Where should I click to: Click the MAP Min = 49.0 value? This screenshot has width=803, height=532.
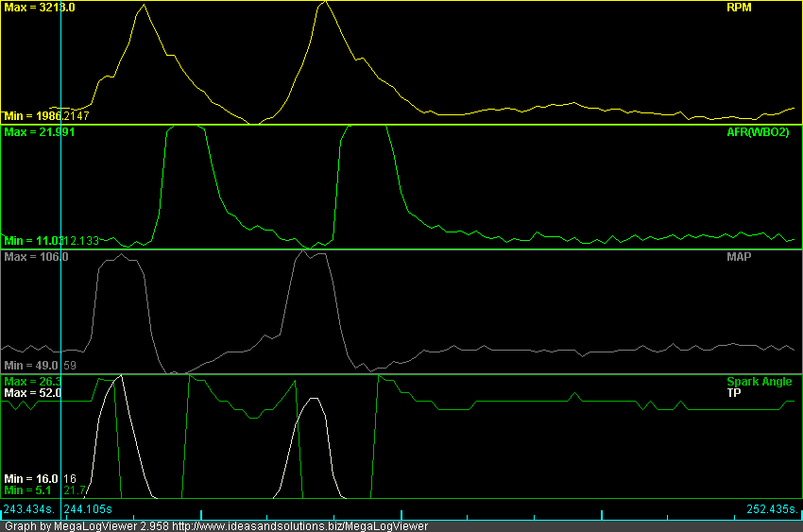[31, 366]
